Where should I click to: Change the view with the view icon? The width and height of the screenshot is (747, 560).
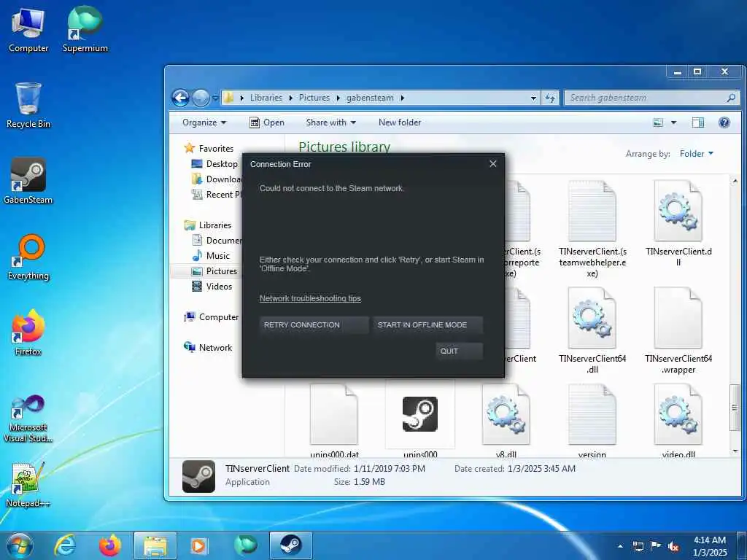(658, 122)
